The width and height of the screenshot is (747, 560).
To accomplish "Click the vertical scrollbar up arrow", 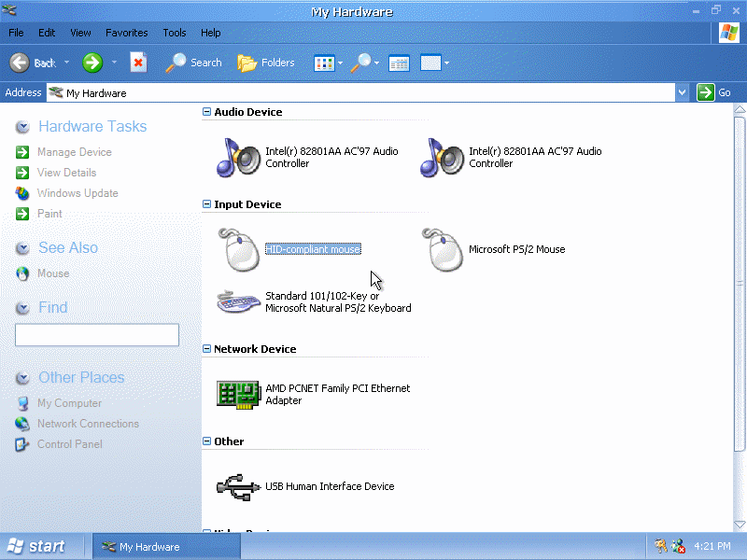I will 740,109.
